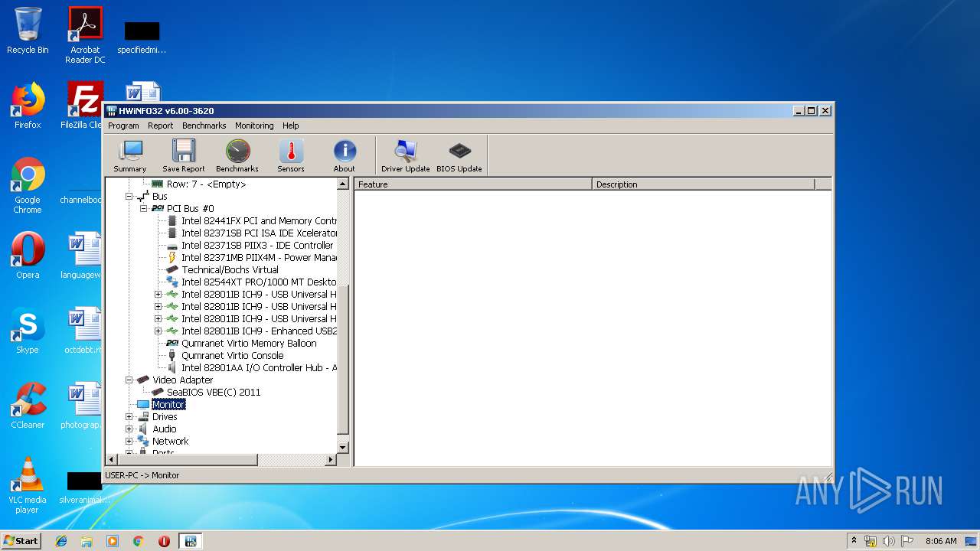Select SeaBIOS VBE(C) 2011 entry
This screenshot has width=980, height=551.
click(x=214, y=393)
